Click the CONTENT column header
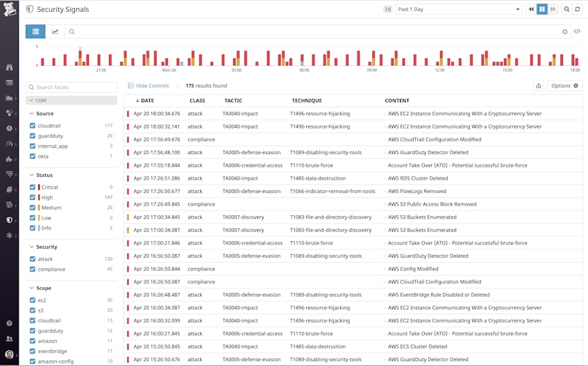This screenshot has height=366, width=588. (397, 101)
